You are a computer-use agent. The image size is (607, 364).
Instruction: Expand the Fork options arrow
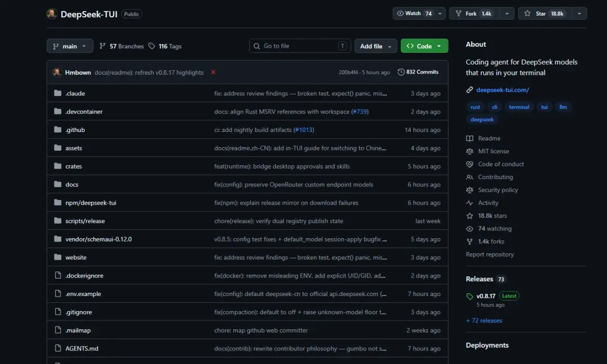tap(507, 13)
